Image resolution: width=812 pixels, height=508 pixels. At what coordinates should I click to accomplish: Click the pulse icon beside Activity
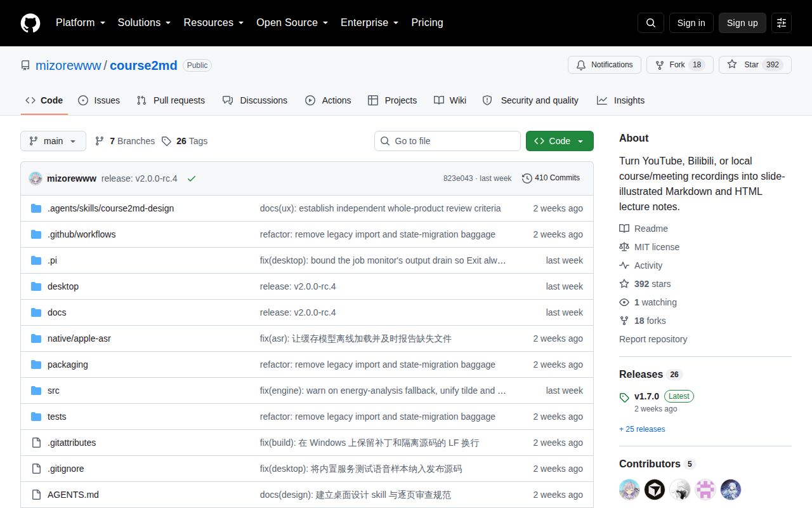point(624,265)
